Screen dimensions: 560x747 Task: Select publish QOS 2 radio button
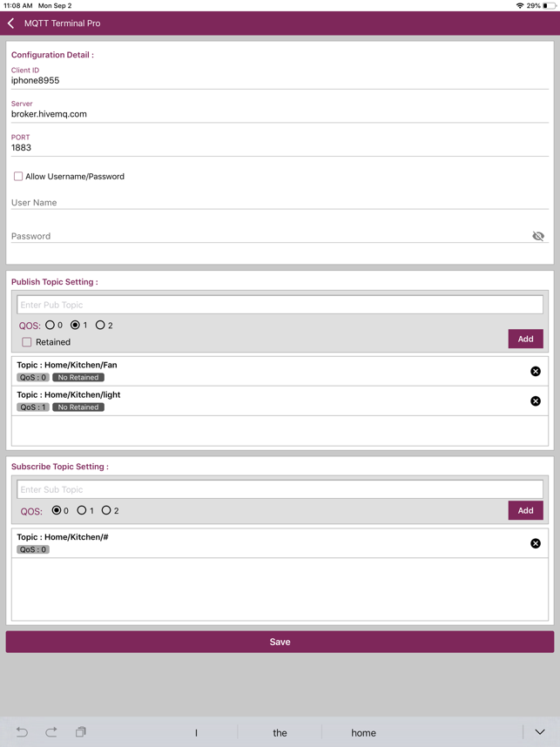(x=100, y=325)
